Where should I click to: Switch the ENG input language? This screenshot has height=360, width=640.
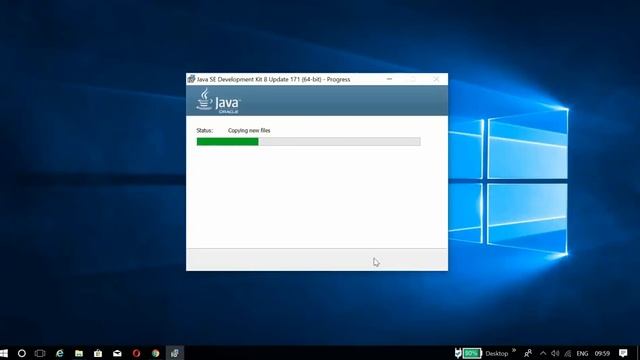(x=582, y=353)
